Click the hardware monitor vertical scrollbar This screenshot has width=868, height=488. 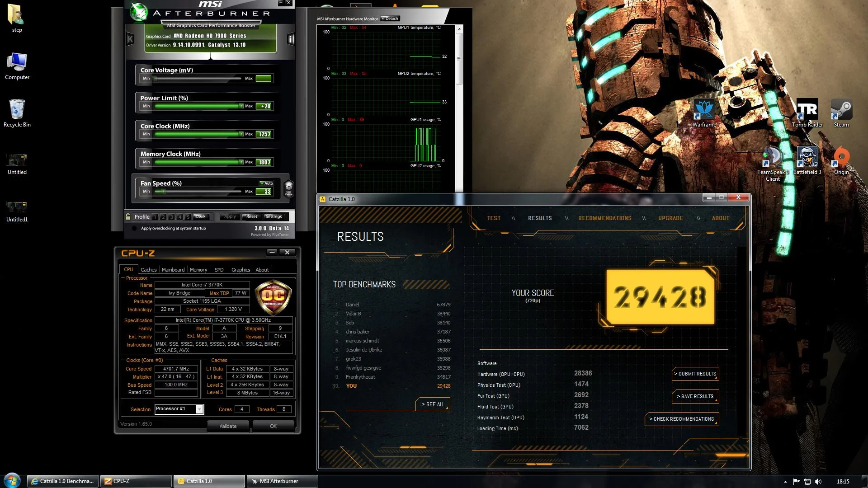(459, 108)
